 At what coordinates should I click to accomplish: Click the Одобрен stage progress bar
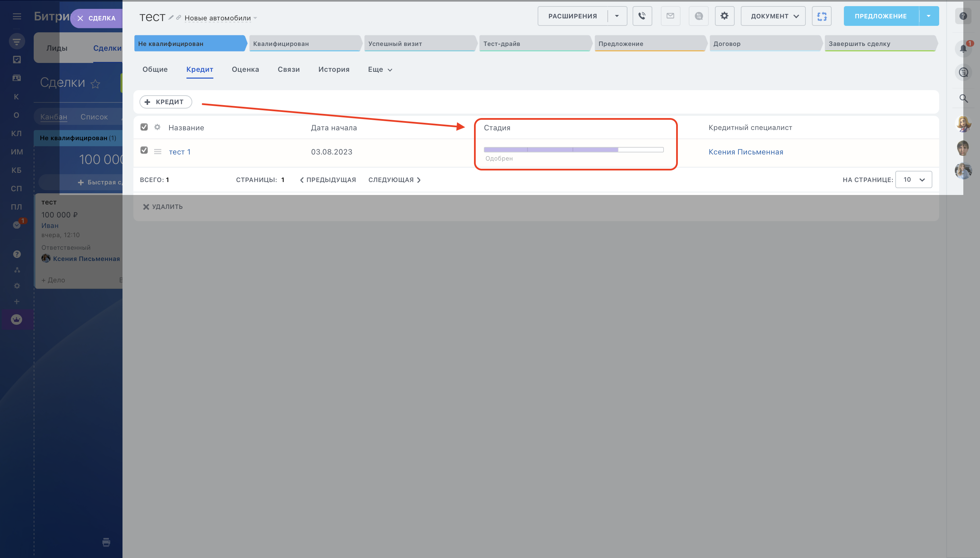tap(573, 150)
